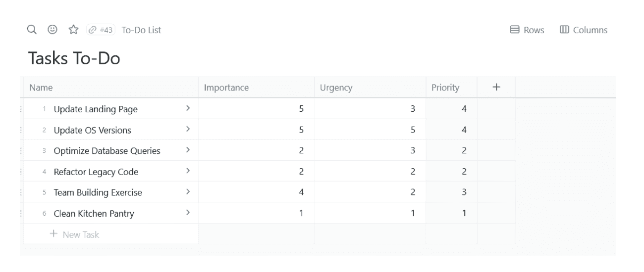Expand the Update OS Versions row
Viewport: 644px width, 272px height.
(x=188, y=130)
